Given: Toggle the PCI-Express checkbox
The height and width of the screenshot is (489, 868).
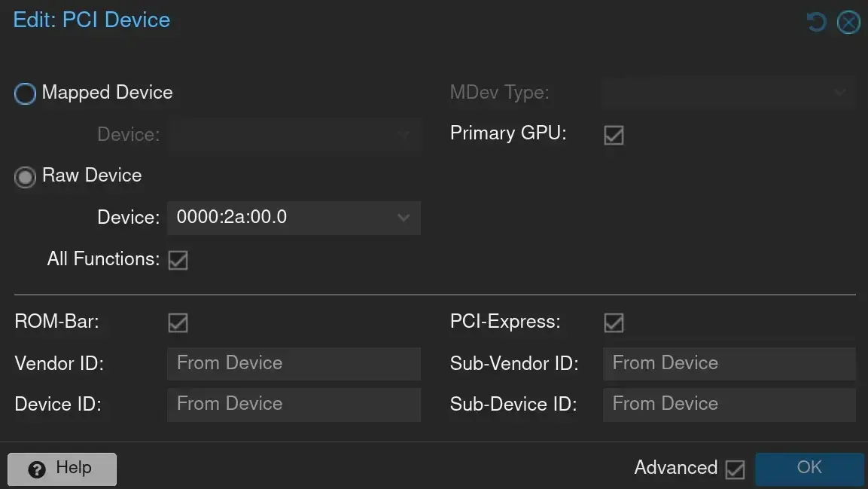Looking at the screenshot, I should pos(614,322).
